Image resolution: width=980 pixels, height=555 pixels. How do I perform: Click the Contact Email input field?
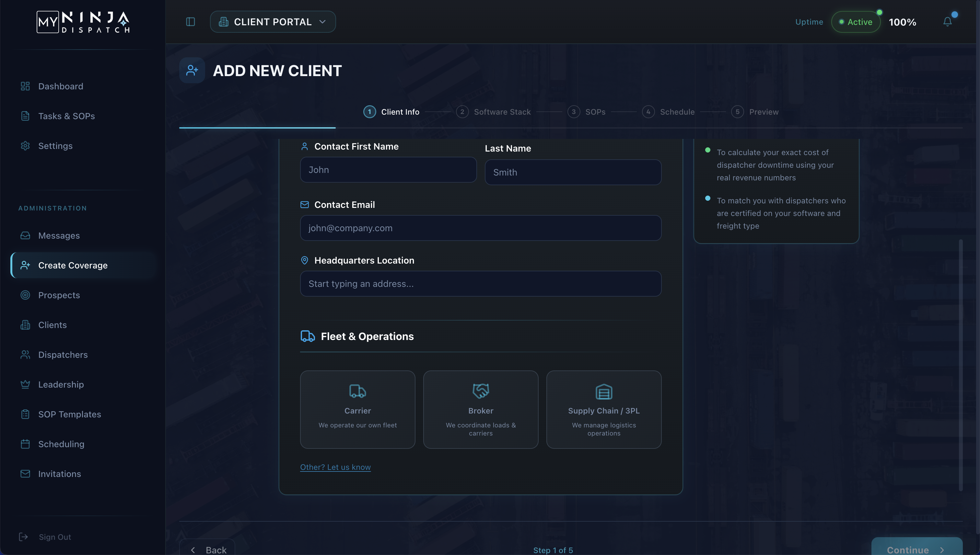pyautogui.click(x=480, y=228)
